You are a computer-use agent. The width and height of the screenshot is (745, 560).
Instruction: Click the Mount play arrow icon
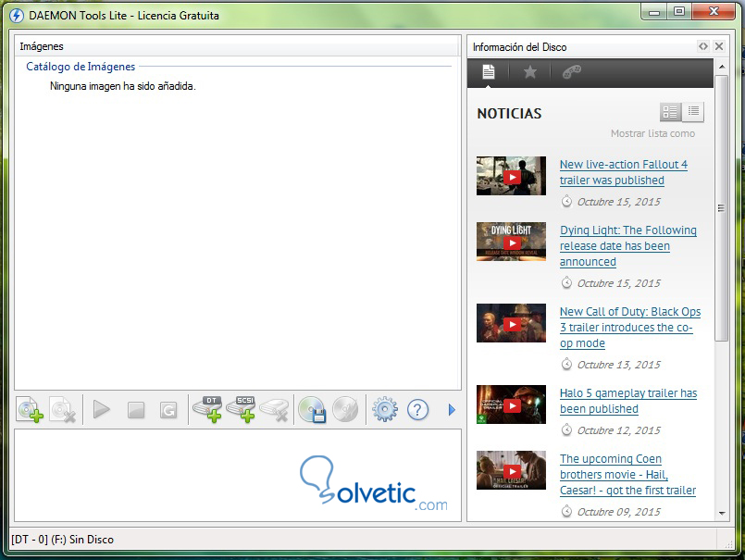[101, 409]
